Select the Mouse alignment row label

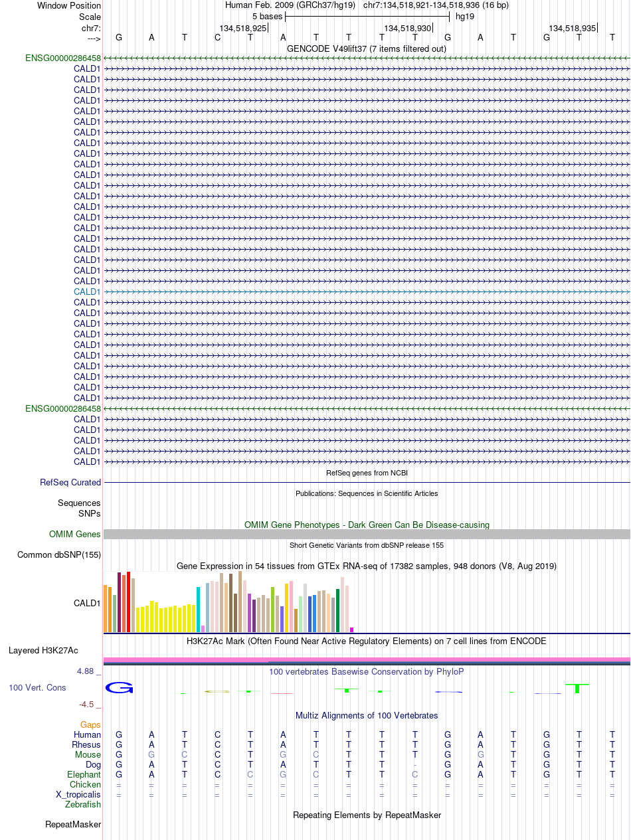pyautogui.click(x=88, y=755)
